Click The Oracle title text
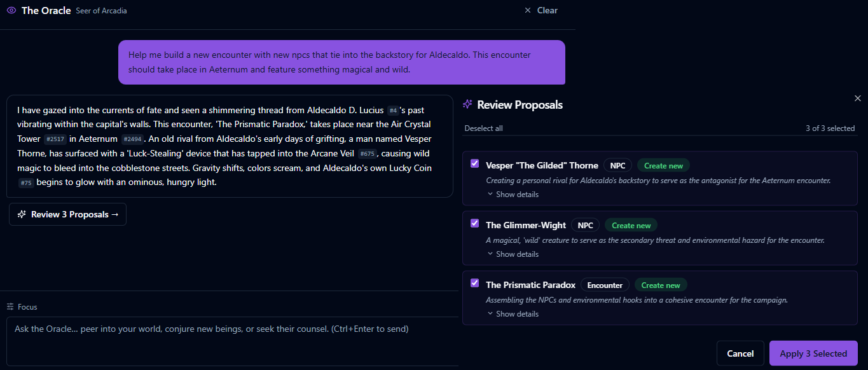The width and height of the screenshot is (868, 370). click(46, 11)
